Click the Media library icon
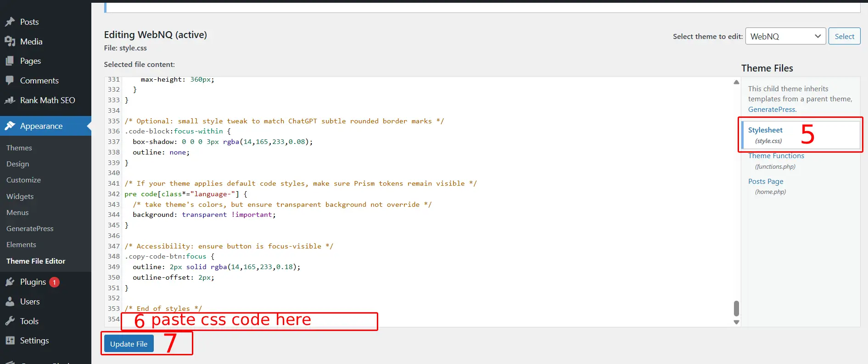 tap(10, 42)
